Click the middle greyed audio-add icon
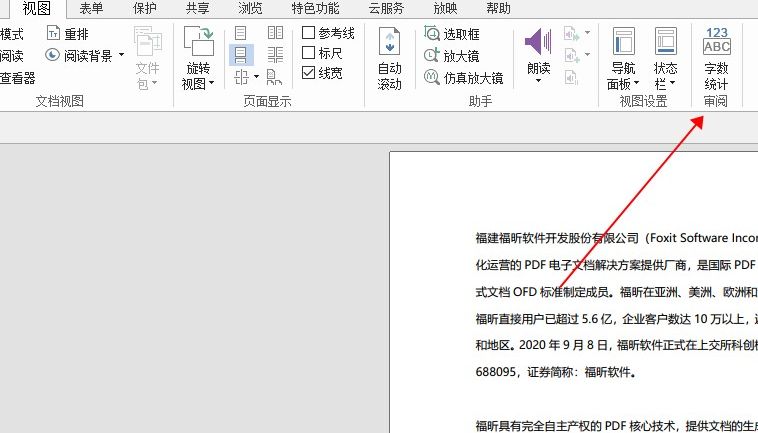 coord(571,55)
